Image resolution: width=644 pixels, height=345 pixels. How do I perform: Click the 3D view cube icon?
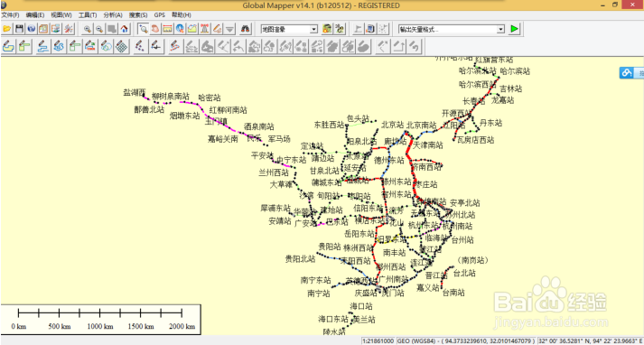[x=370, y=29]
